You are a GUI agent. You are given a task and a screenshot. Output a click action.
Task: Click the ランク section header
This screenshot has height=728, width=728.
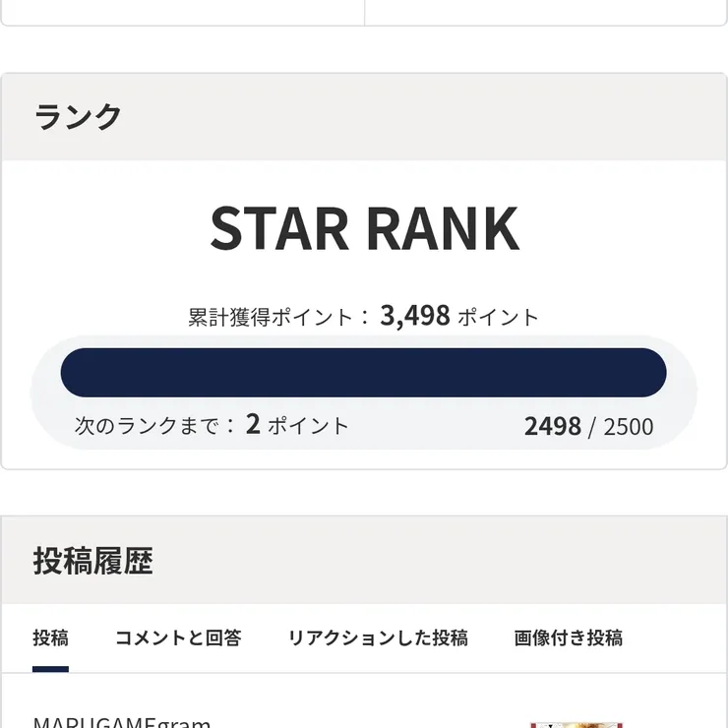79,117
